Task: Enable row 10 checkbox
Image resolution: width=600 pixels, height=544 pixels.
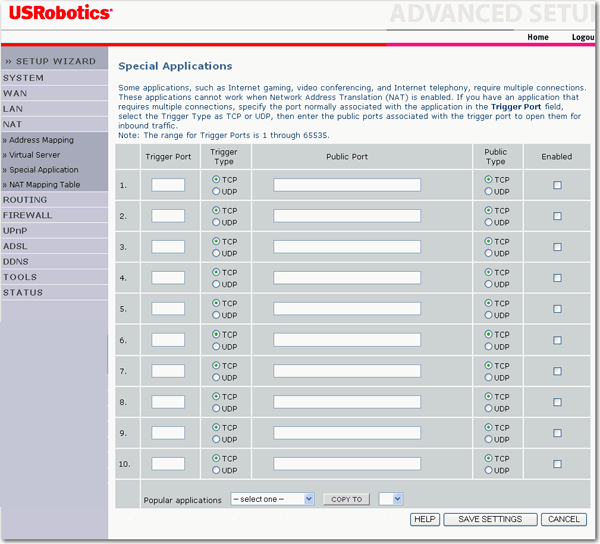Action: 557,464
